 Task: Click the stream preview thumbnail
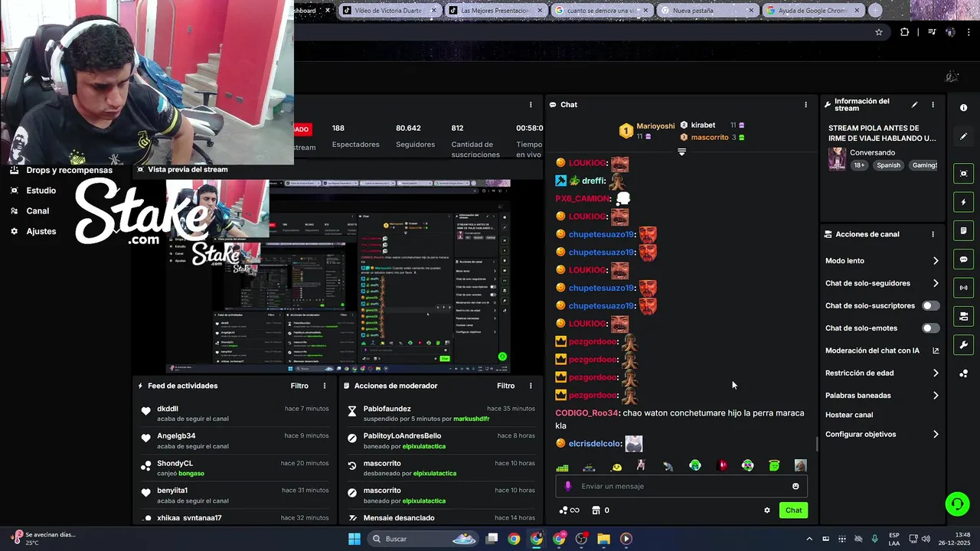339,276
